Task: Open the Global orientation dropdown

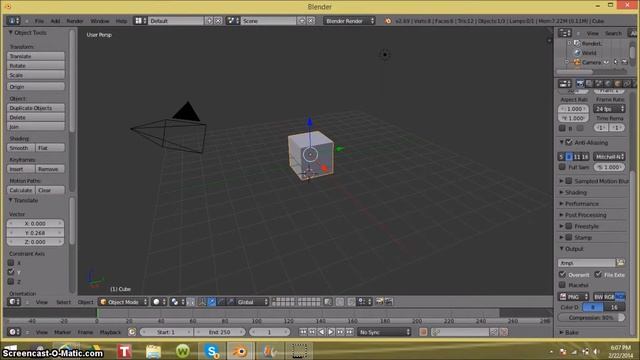Action: 253,302
